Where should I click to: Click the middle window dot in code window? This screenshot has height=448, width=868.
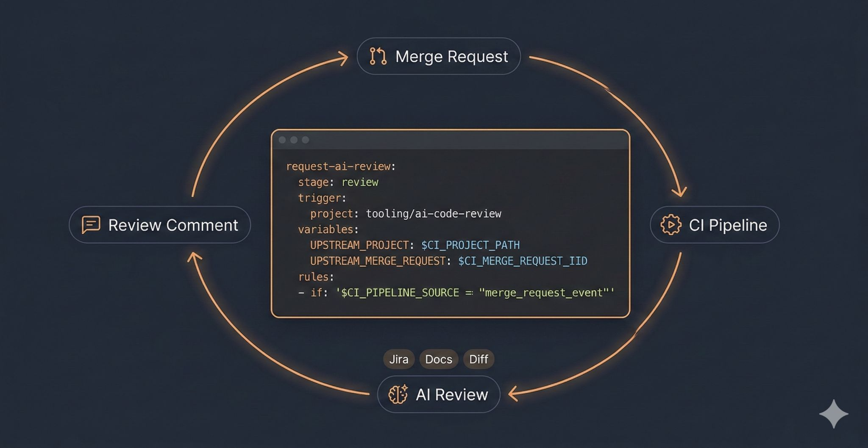click(294, 140)
